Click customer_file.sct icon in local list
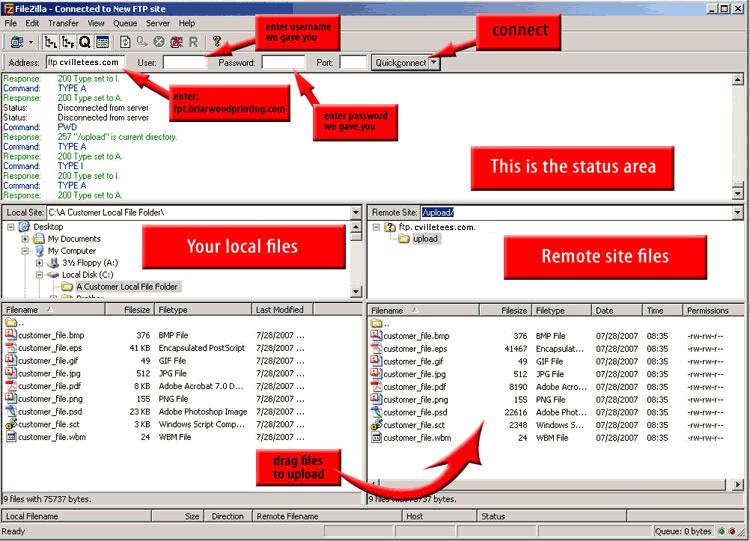This screenshot has height=541, width=750. [11, 424]
